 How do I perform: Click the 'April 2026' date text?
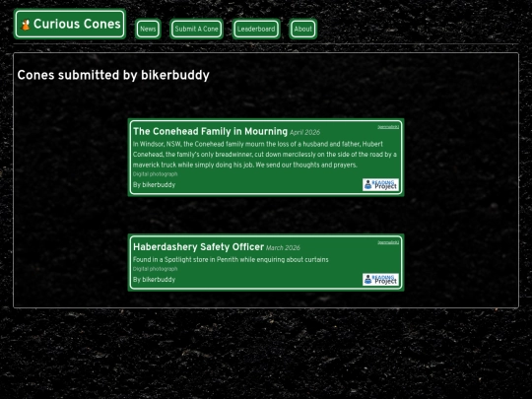(x=304, y=132)
